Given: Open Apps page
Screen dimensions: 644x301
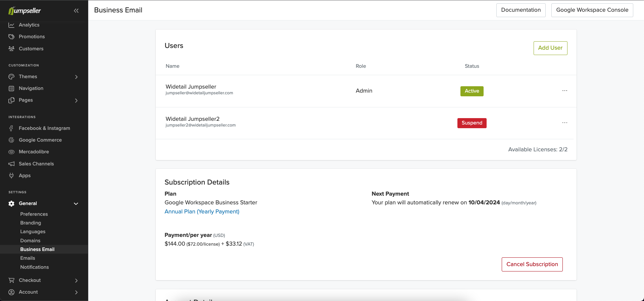Looking at the screenshot, I should pyautogui.click(x=25, y=175).
